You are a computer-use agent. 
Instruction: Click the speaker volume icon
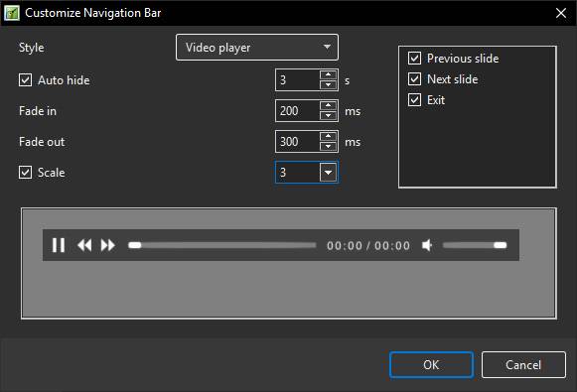coord(427,245)
